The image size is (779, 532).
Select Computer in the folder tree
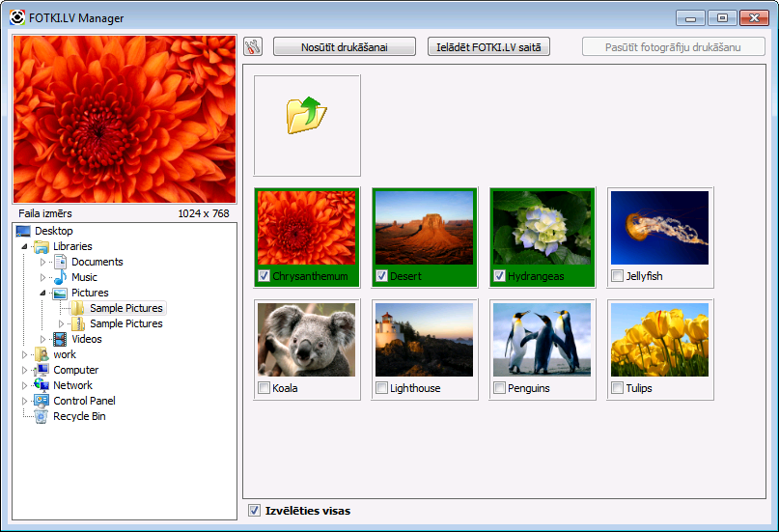tap(75, 370)
